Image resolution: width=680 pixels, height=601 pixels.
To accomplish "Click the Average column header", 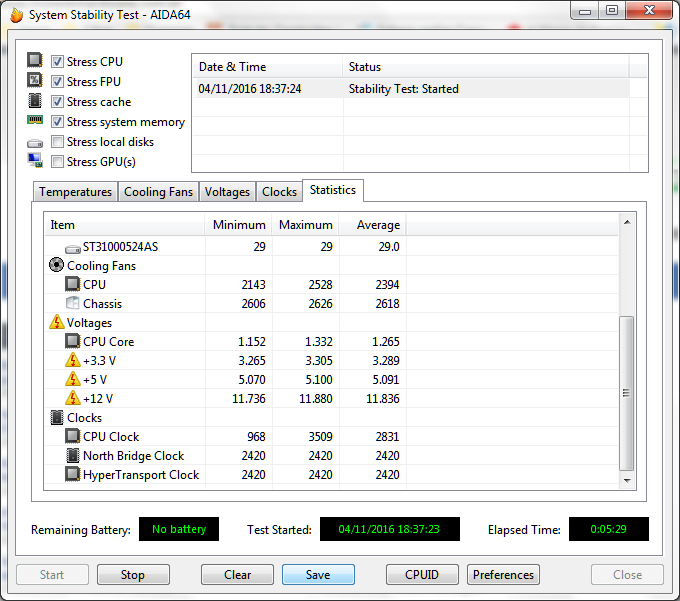I will click(x=373, y=225).
